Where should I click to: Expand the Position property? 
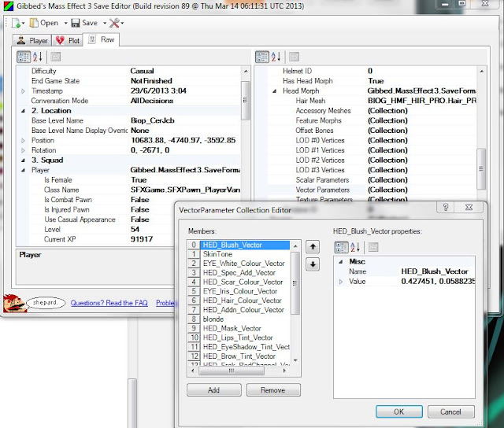click(x=23, y=141)
